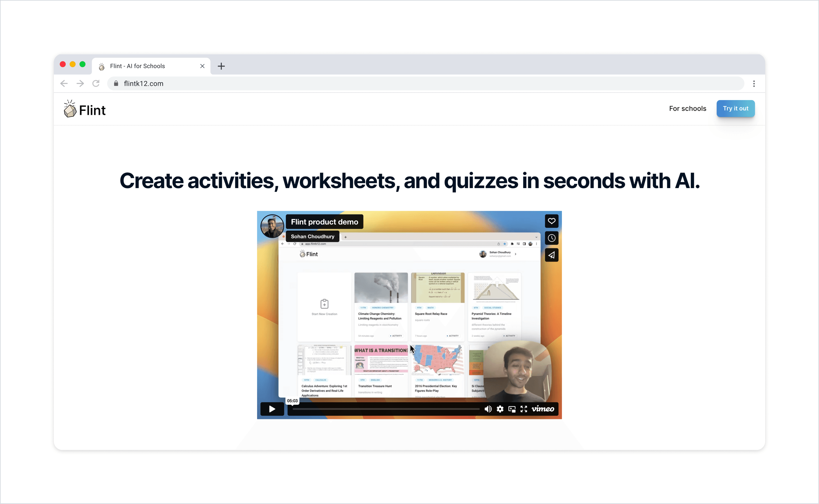Click the lock icon in address bar

point(116,83)
